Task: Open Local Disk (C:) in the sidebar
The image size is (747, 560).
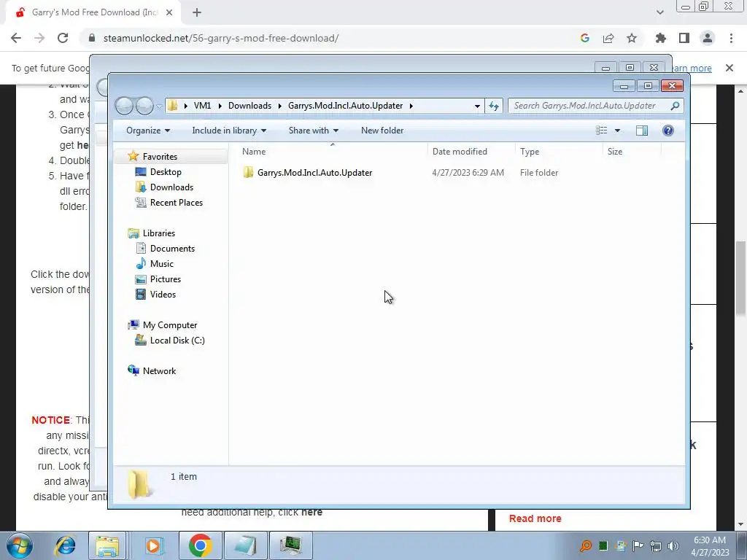Action: click(177, 340)
